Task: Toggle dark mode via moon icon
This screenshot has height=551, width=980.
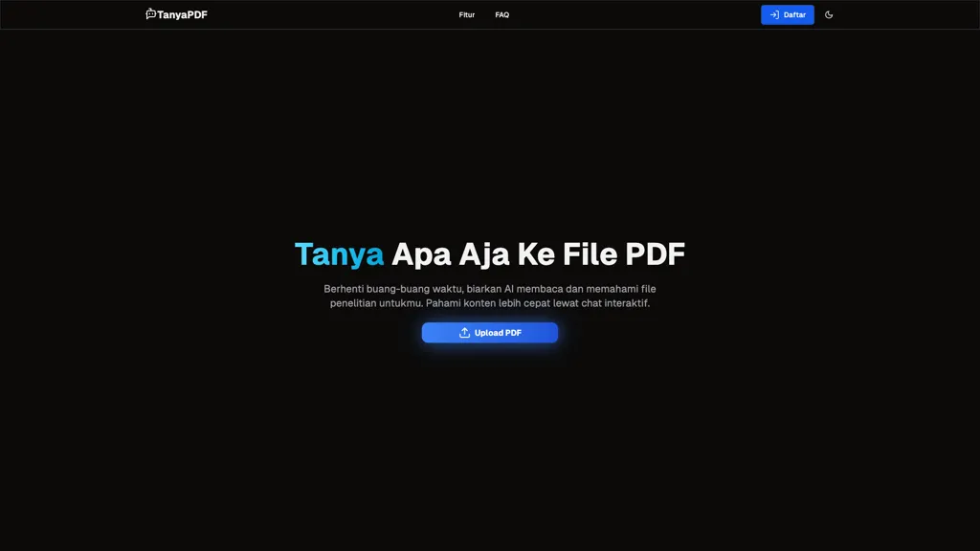Action: (x=829, y=15)
